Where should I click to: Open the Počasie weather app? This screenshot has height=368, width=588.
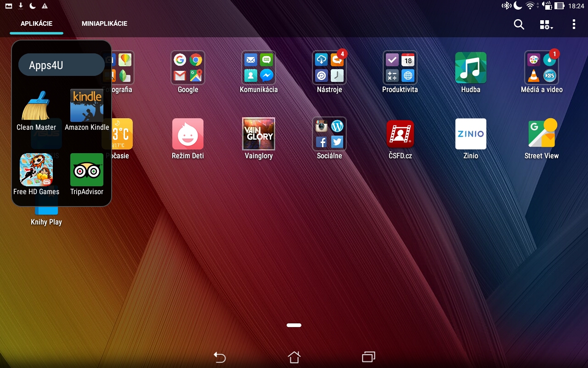(x=122, y=134)
